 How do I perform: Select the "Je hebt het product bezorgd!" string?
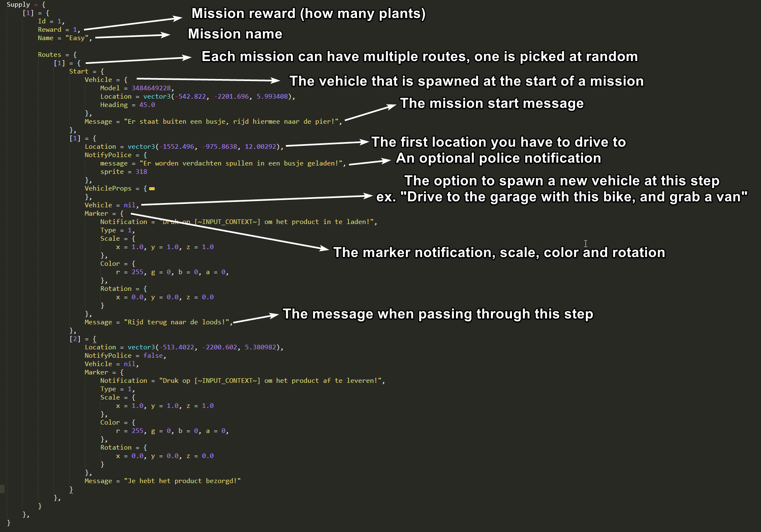182,481
